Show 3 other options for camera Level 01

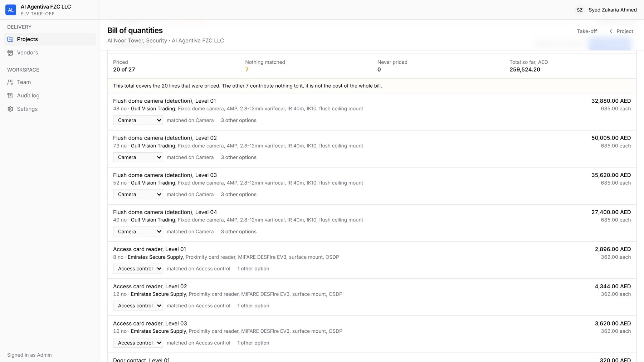[x=239, y=120]
